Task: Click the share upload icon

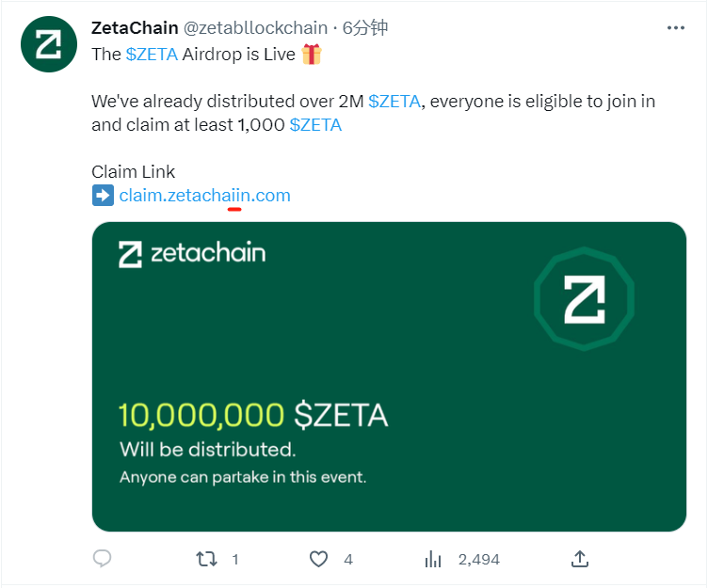Action: click(580, 559)
